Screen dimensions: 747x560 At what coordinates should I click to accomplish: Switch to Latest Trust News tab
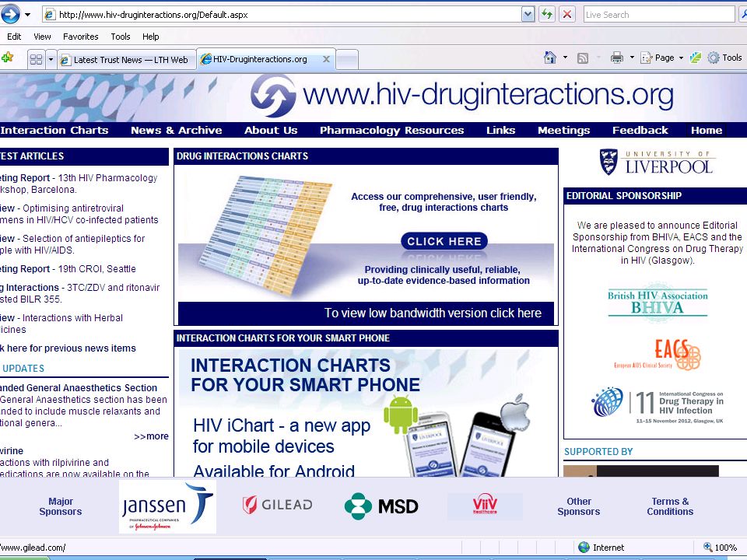pos(127,60)
